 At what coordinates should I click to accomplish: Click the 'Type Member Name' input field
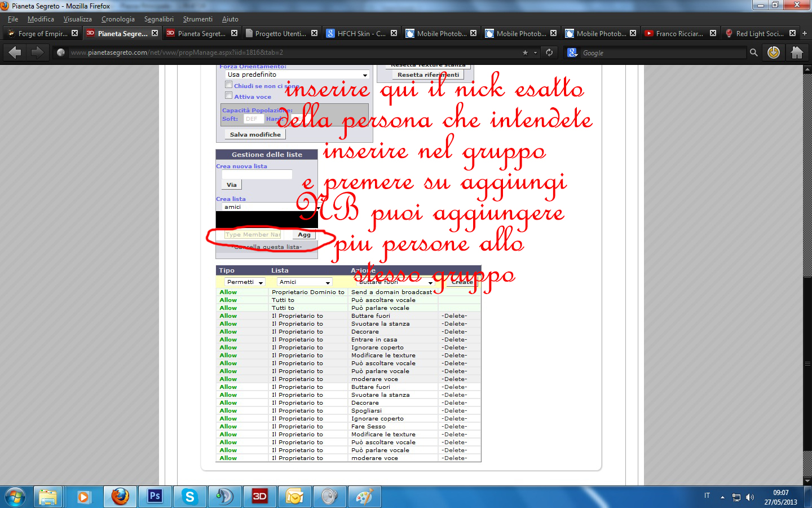(252, 235)
